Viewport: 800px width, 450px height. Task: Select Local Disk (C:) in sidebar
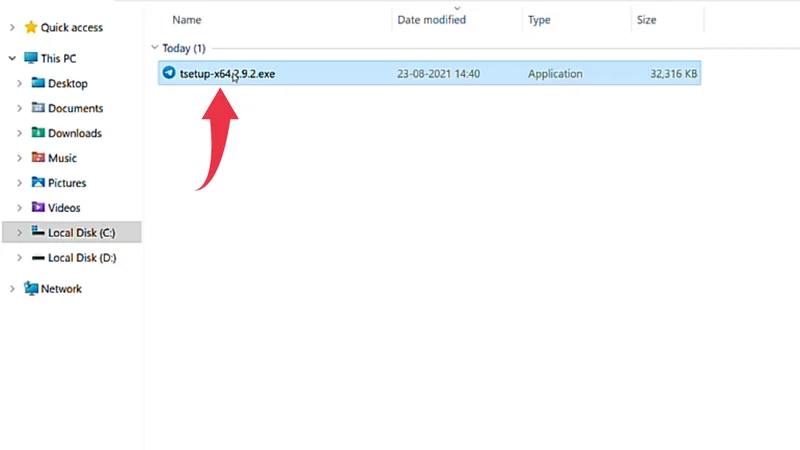tap(82, 233)
